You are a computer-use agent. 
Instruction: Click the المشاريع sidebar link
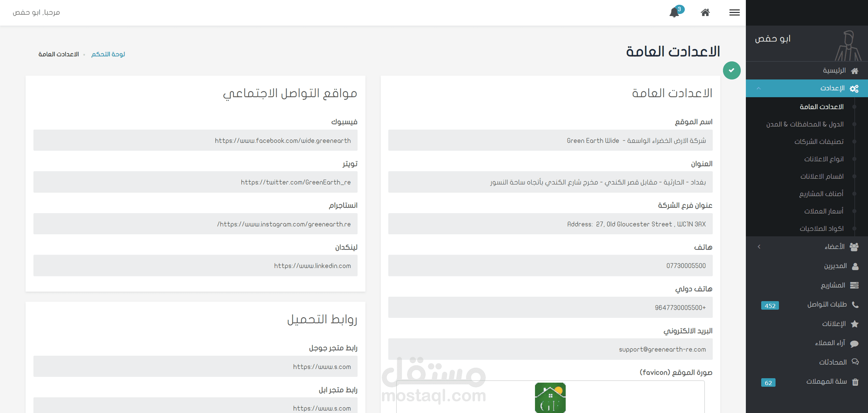[x=833, y=285]
